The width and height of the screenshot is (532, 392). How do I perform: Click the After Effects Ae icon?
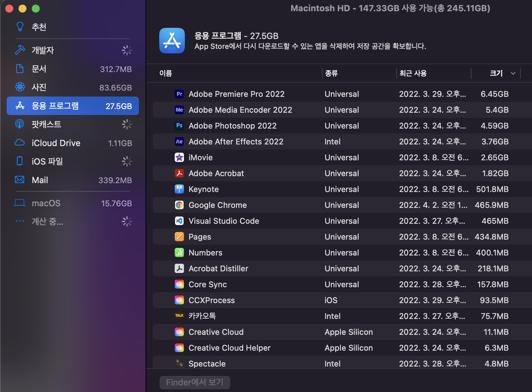pyautogui.click(x=179, y=141)
